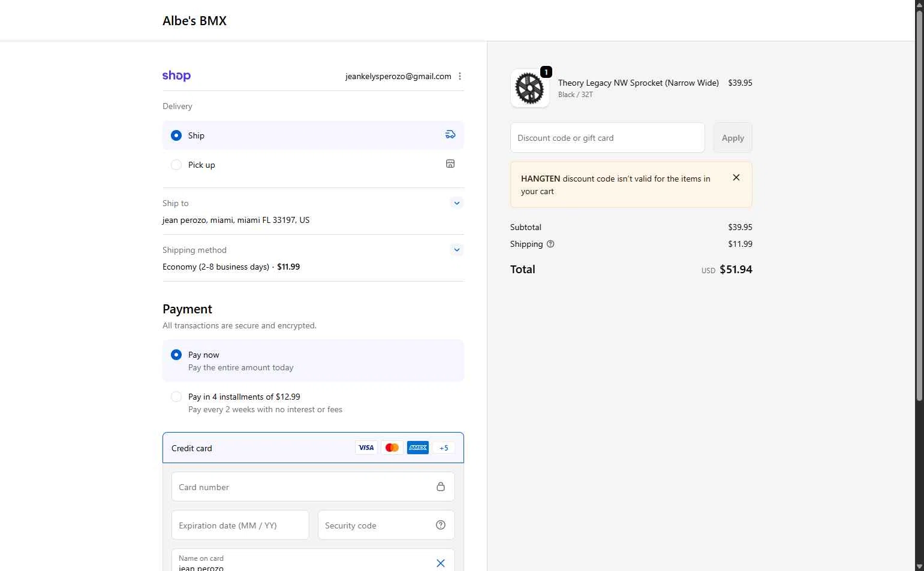The width and height of the screenshot is (924, 571).
Task: Clear the Name on card field
Action: (441, 563)
